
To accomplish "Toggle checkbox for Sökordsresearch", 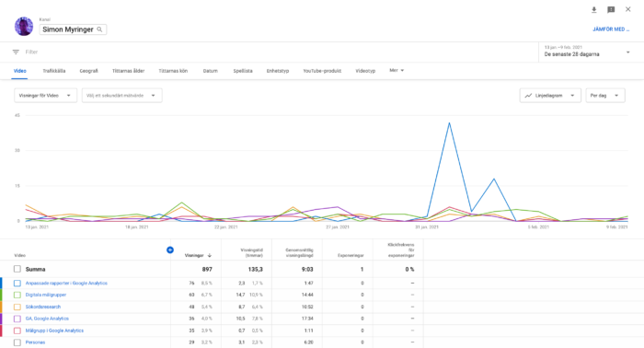I will pyautogui.click(x=17, y=307).
